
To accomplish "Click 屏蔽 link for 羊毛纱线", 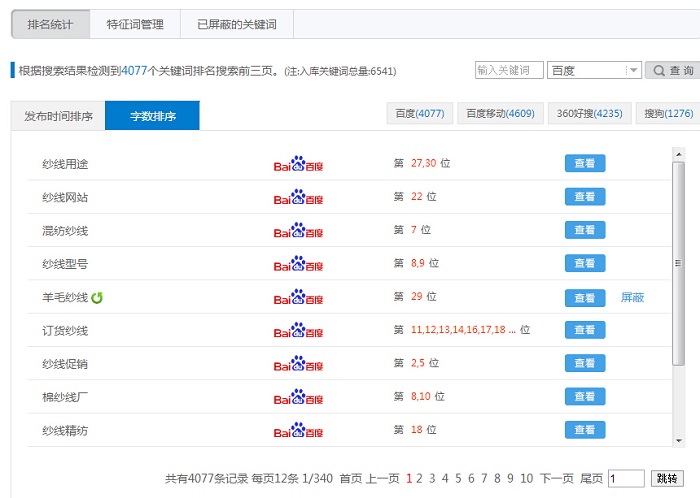I will click(x=632, y=297).
